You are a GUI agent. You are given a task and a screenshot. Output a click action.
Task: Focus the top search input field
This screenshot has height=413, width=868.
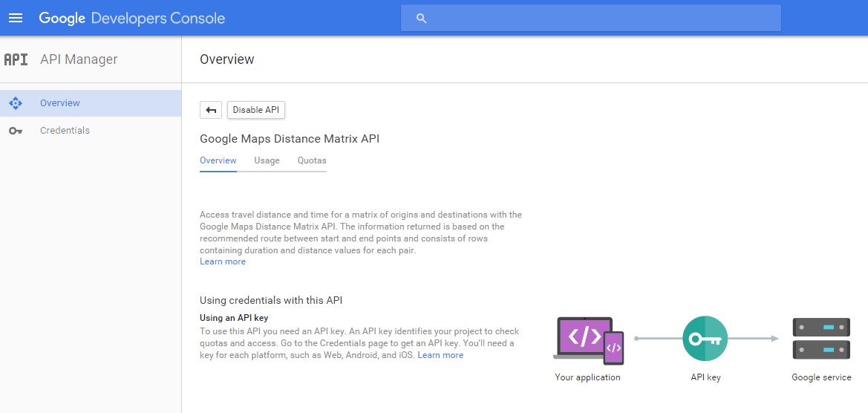point(590,19)
